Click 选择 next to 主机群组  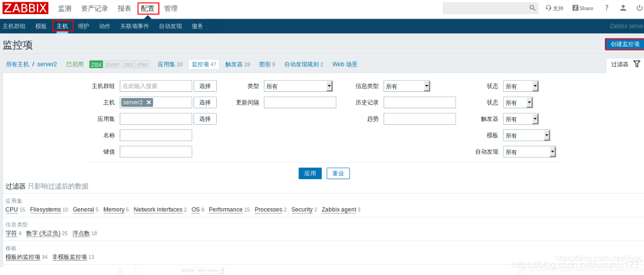[205, 86]
